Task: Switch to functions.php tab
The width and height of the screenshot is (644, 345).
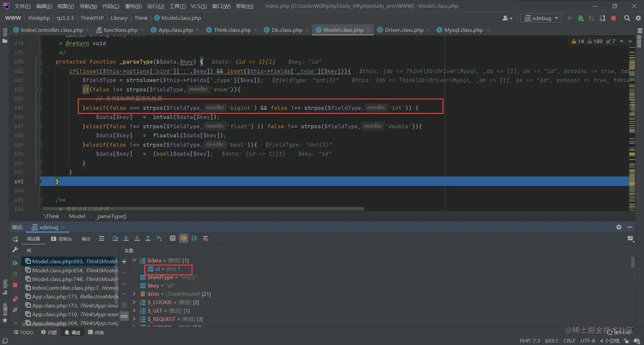Action: [121, 30]
